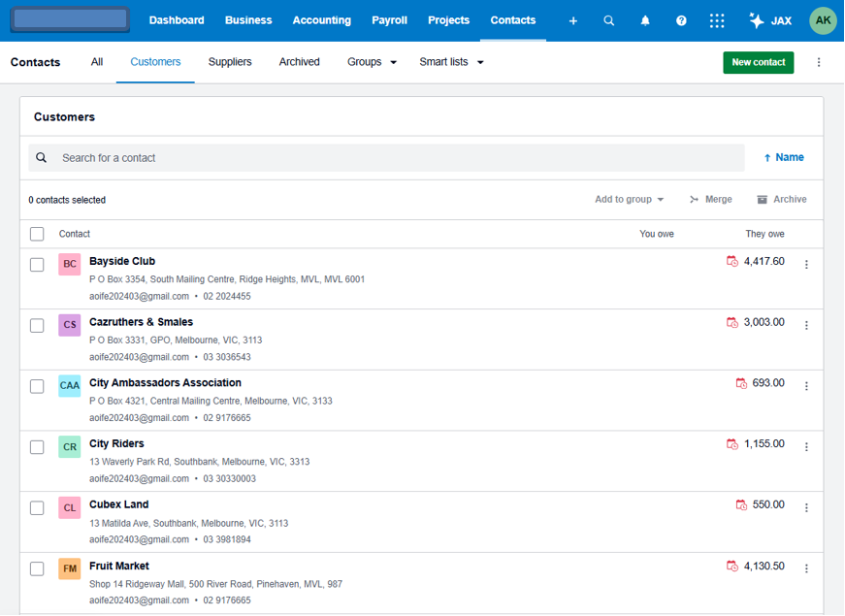Click the overdue icon next to 550.00

741,505
